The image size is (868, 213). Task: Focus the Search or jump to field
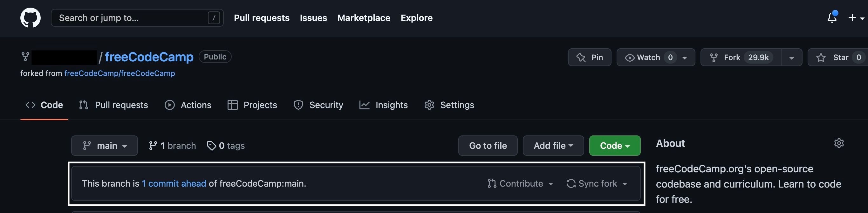[137, 18]
